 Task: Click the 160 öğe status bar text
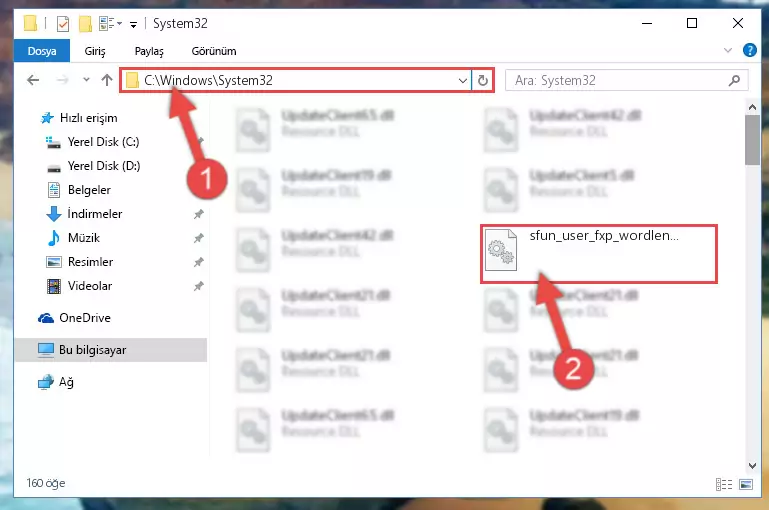click(46, 483)
